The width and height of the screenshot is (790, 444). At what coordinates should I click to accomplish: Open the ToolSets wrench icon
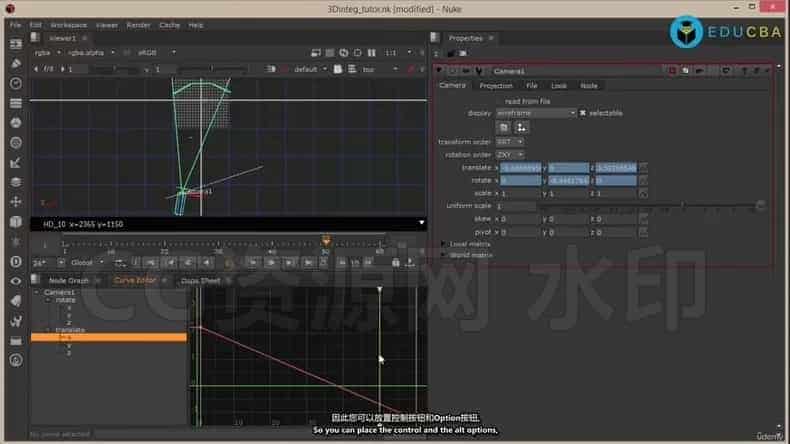16,321
